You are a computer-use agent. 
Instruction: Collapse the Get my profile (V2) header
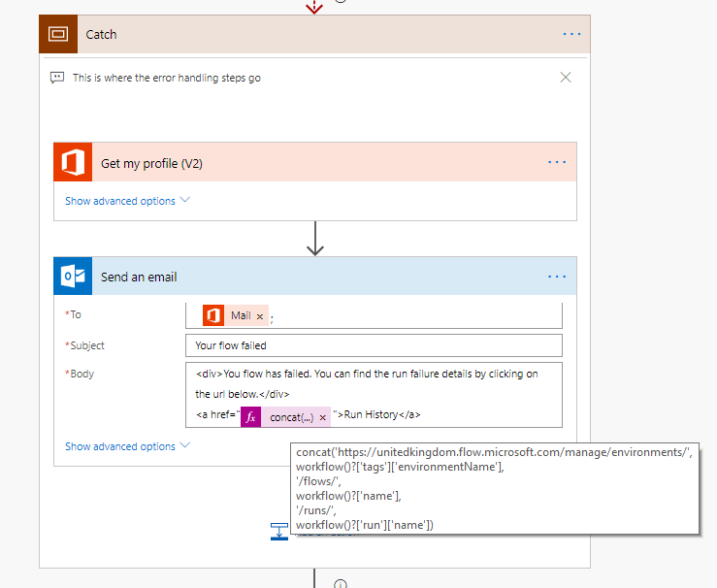pyautogui.click(x=314, y=162)
